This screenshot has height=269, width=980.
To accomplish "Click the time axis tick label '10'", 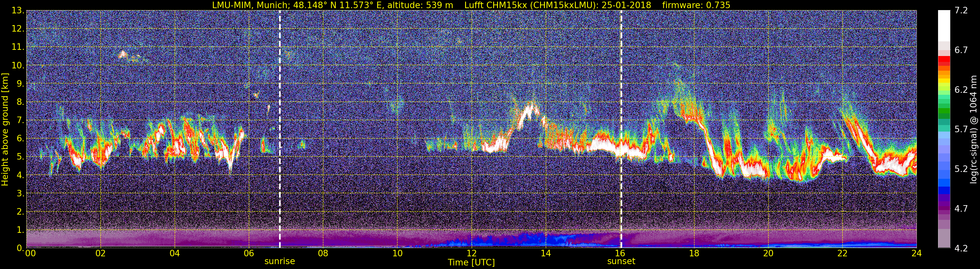I will click(x=397, y=253).
